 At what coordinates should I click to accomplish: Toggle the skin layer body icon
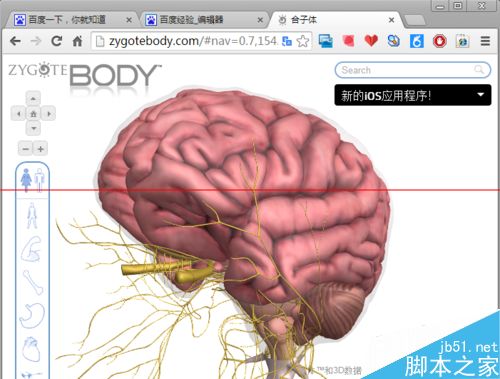(x=32, y=216)
